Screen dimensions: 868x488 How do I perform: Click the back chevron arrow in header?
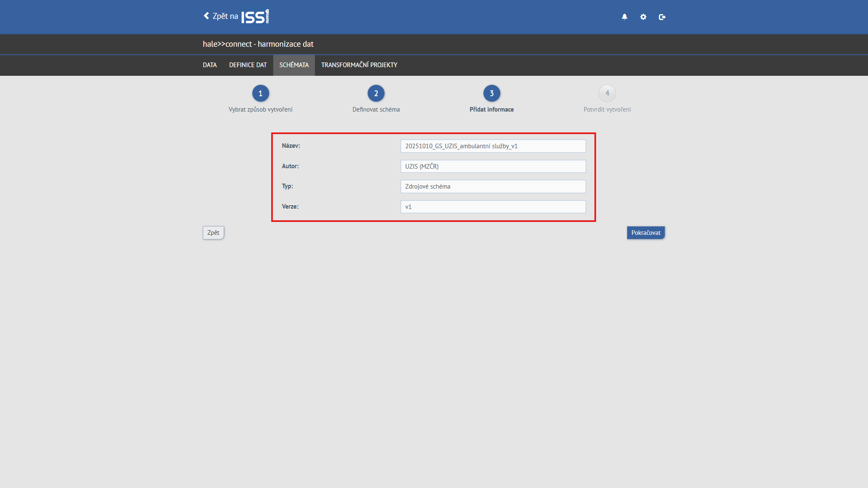(206, 16)
